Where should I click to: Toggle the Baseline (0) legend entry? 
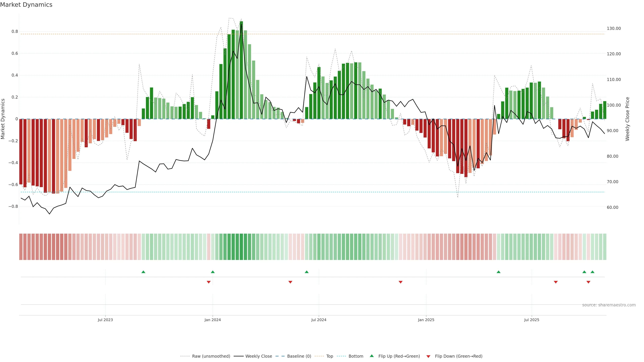coord(299,356)
